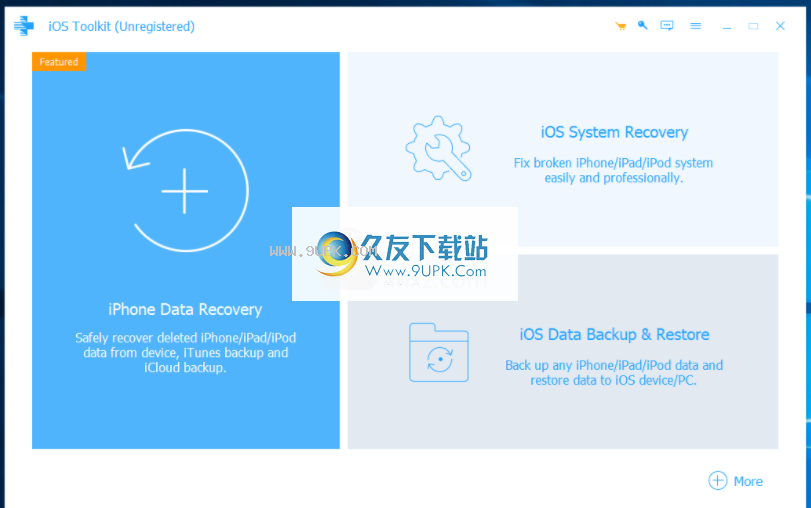Click the gear and wrench icon
This screenshot has width=811, height=508.
pyautogui.click(x=439, y=148)
